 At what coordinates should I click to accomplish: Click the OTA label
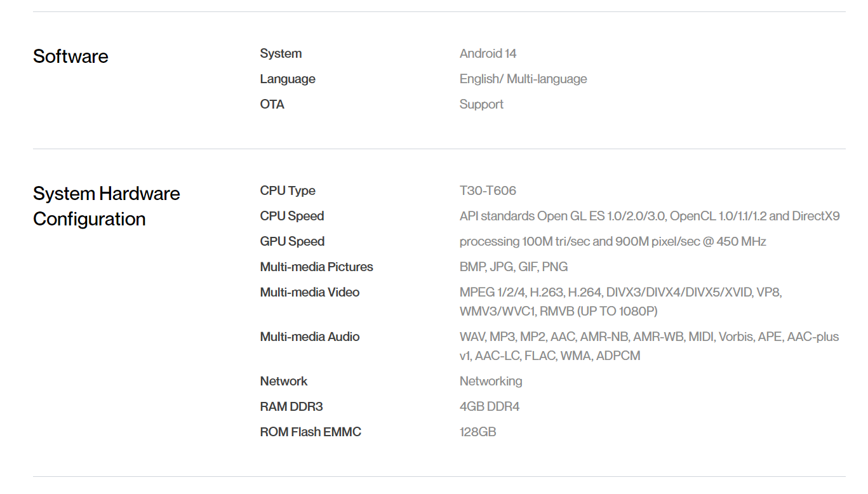[x=272, y=105]
